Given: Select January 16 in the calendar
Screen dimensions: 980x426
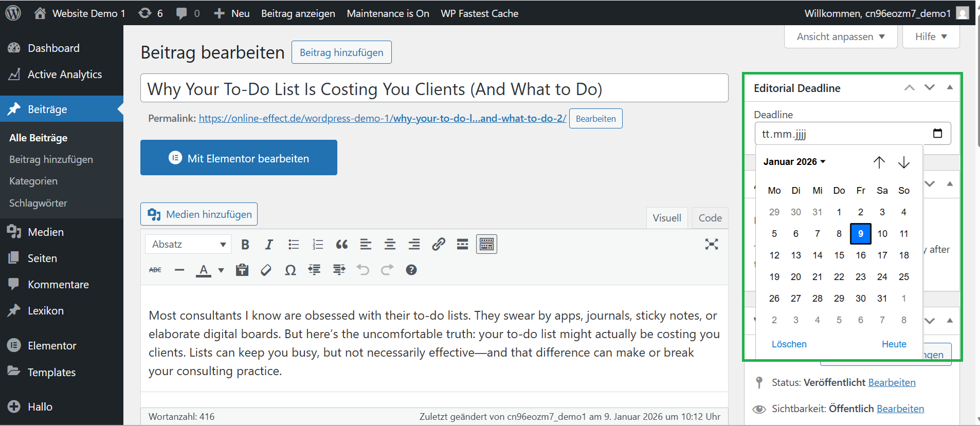Looking at the screenshot, I should pos(860,255).
